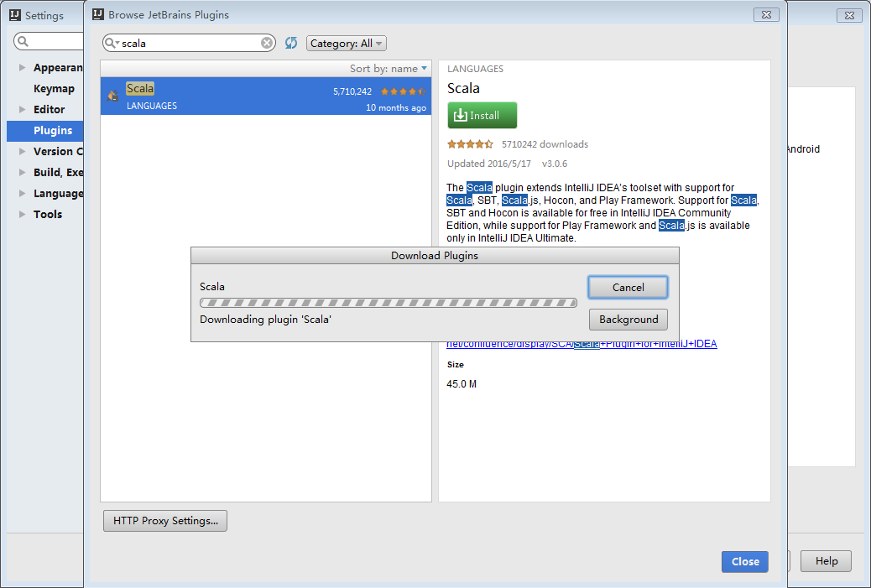Click 'Updated 2016/5/17' text
The height and width of the screenshot is (588, 871).
pyautogui.click(x=489, y=164)
